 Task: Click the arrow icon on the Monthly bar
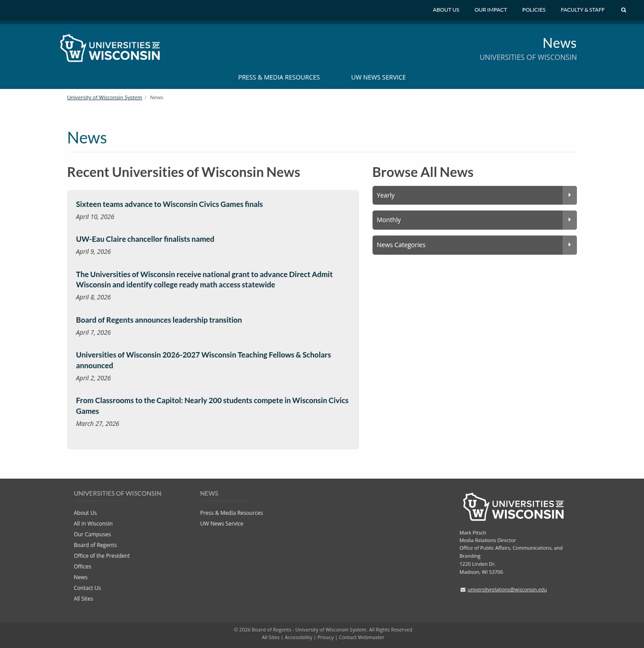(569, 220)
